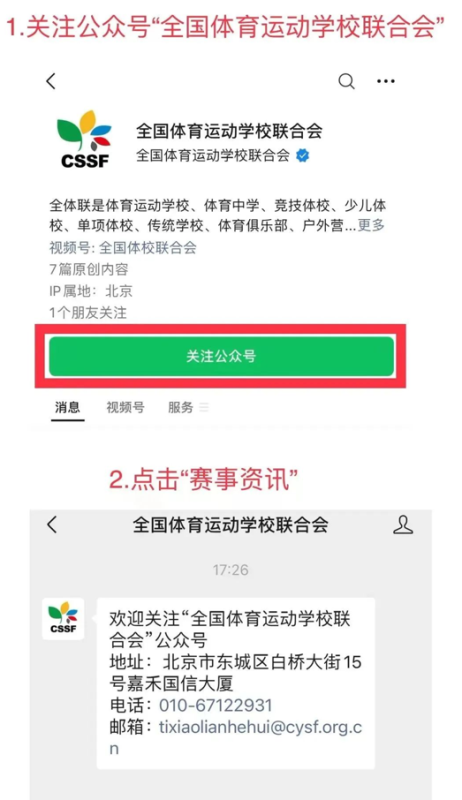Image resolution: width=462 pixels, height=800 pixels.
Task: Tap the phone number 010-67122931
Action: (216, 705)
